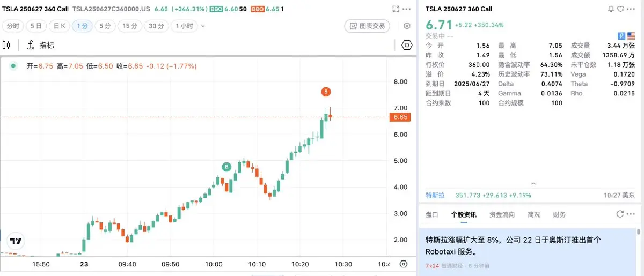Click the hexagon settings icon by toolbar

(x=407, y=46)
